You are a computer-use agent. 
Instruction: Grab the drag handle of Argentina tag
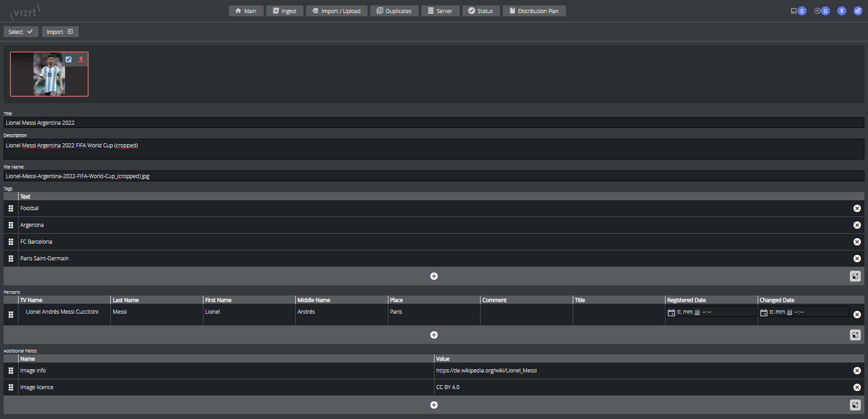coord(11,225)
